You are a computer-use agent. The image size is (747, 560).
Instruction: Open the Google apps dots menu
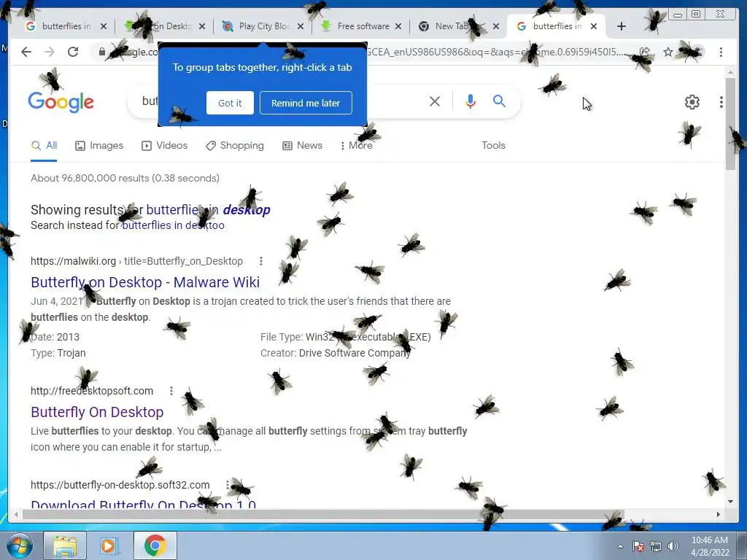coord(721,102)
